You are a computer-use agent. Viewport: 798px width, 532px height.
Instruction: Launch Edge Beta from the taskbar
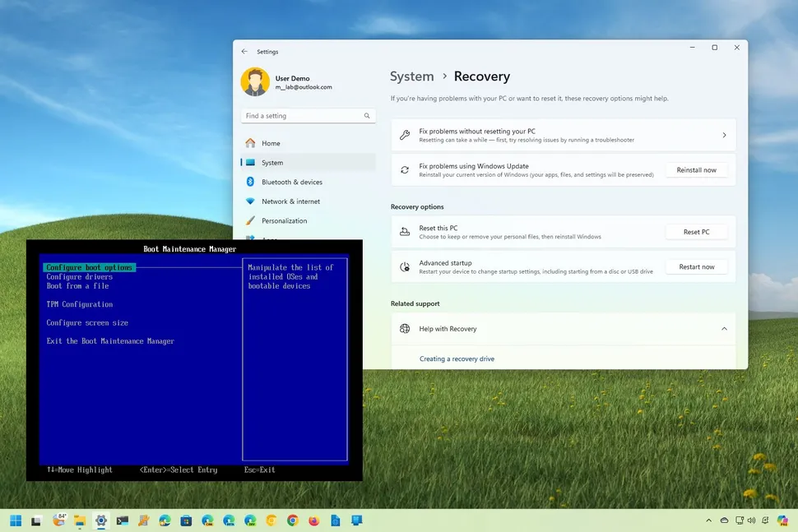pos(229,520)
